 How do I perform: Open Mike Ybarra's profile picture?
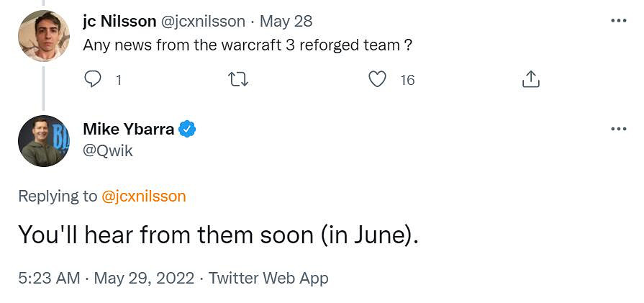[43, 141]
